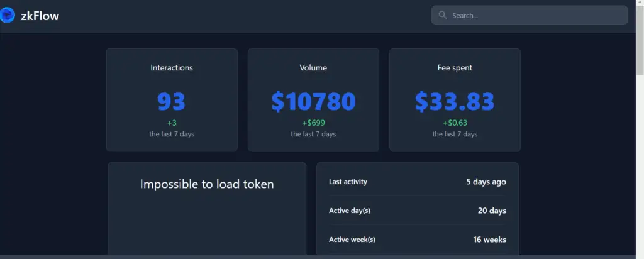This screenshot has width=644, height=259.
Task: Click the zkFlow logo icon
Action: pos(7,16)
